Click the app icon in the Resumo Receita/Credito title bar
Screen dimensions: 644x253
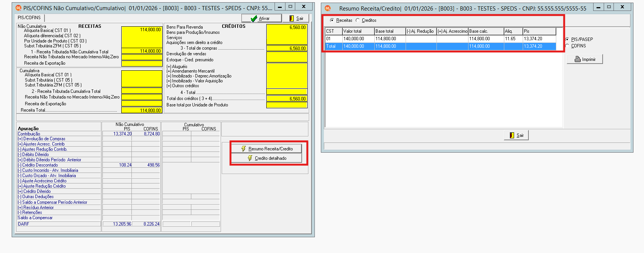point(328,8)
